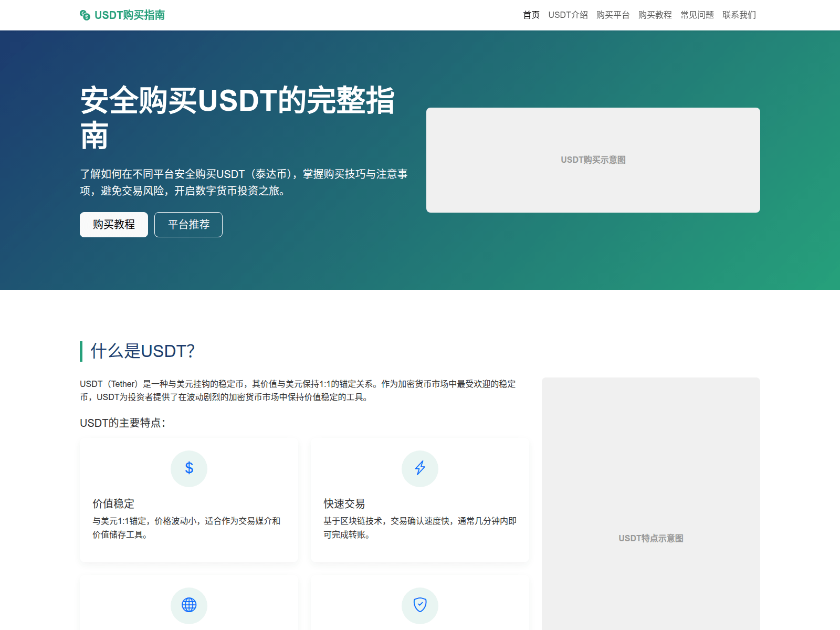Click the dollar sign icon
840x630 pixels.
tap(189, 468)
